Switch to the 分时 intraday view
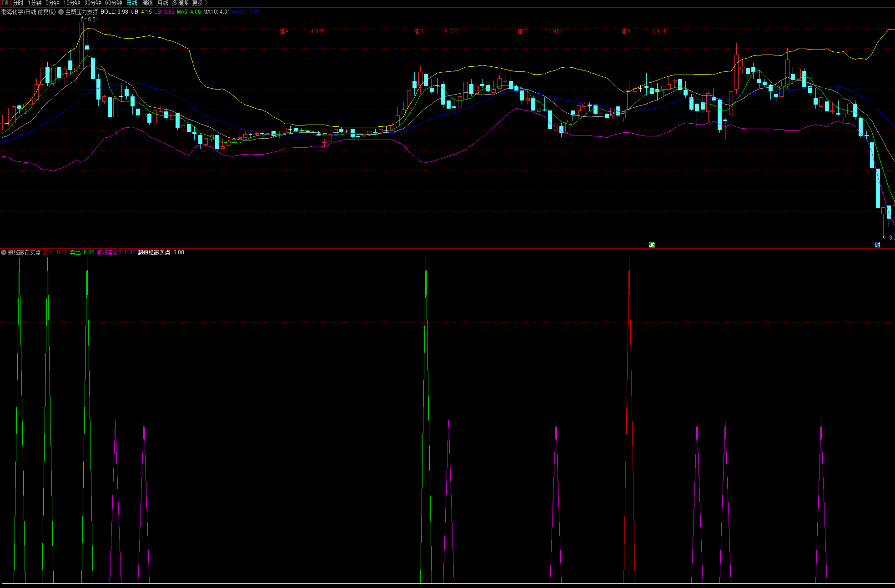Viewport: 895px width, 588px height. pos(18,3)
